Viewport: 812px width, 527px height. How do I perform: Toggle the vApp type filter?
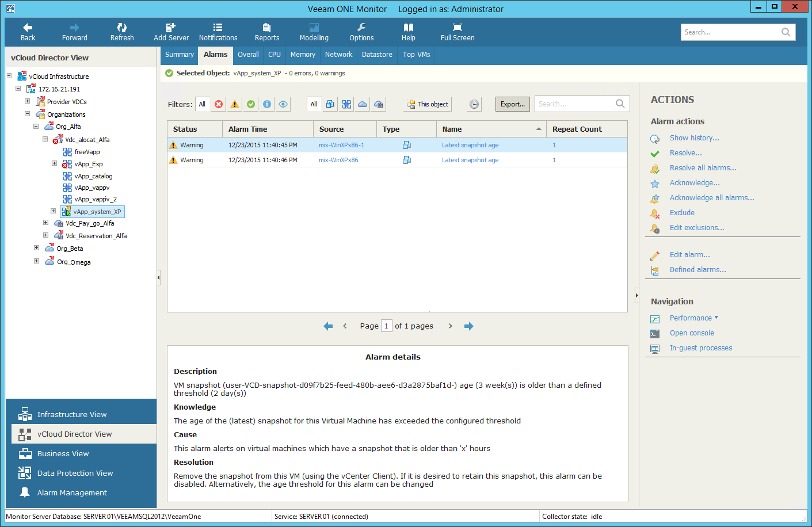pyautogui.click(x=346, y=104)
